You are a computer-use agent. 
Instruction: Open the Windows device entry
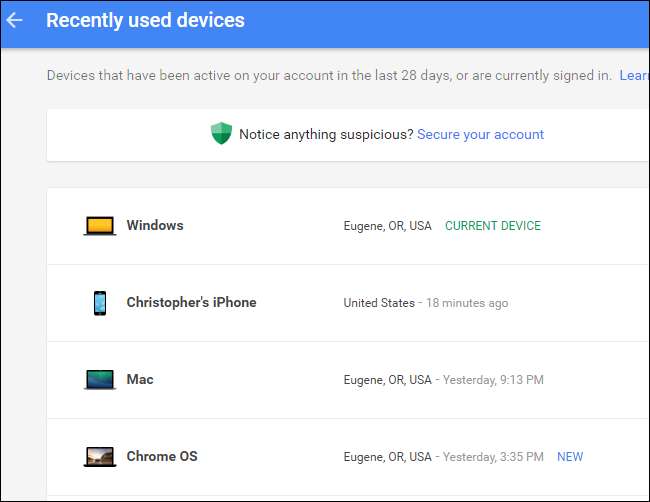155,226
